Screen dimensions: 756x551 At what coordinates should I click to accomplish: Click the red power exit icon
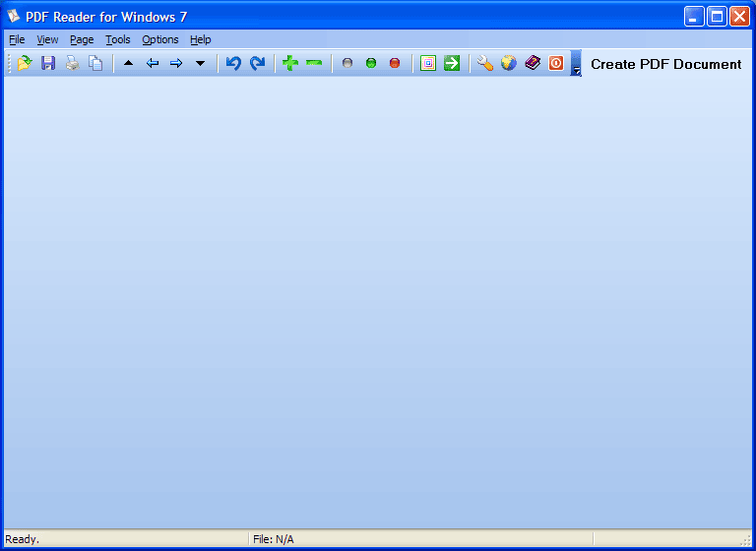point(556,64)
